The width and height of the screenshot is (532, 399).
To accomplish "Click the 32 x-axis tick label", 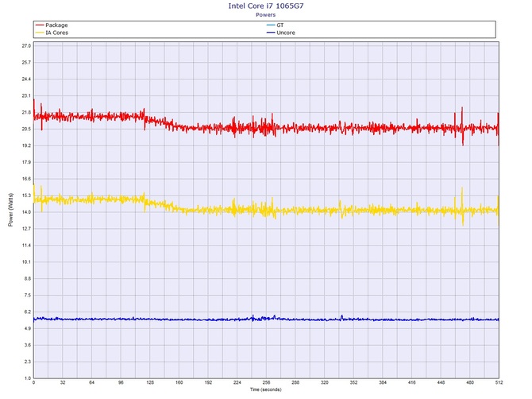I will click(x=63, y=382).
